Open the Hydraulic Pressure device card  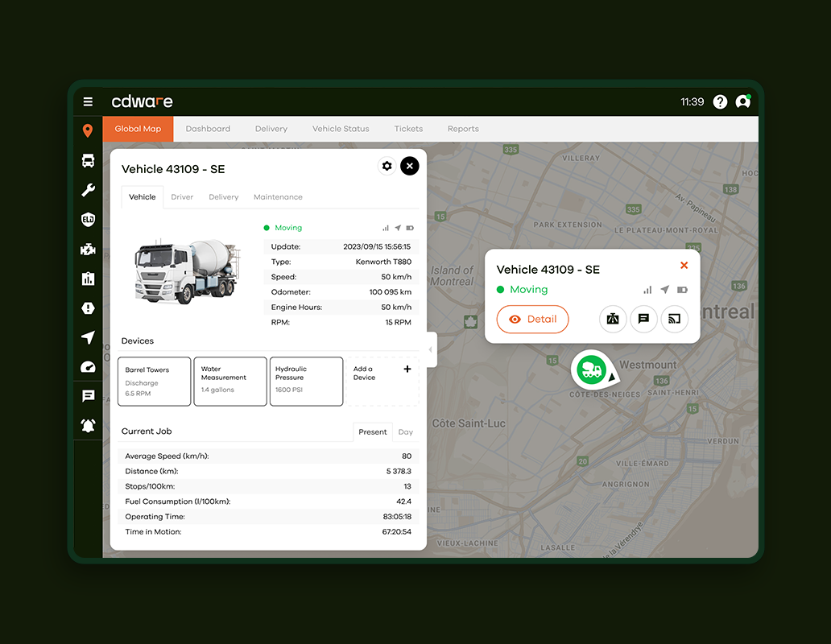(x=306, y=382)
